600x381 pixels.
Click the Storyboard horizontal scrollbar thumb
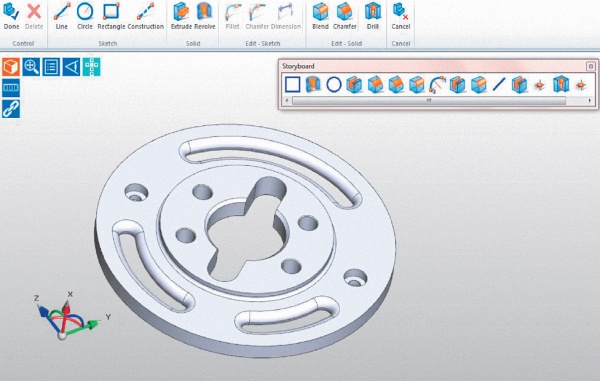tap(429, 101)
